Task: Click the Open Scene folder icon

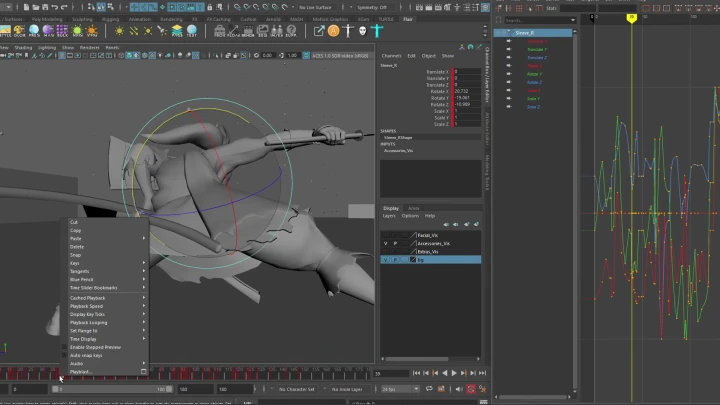Action: [x=36, y=7]
